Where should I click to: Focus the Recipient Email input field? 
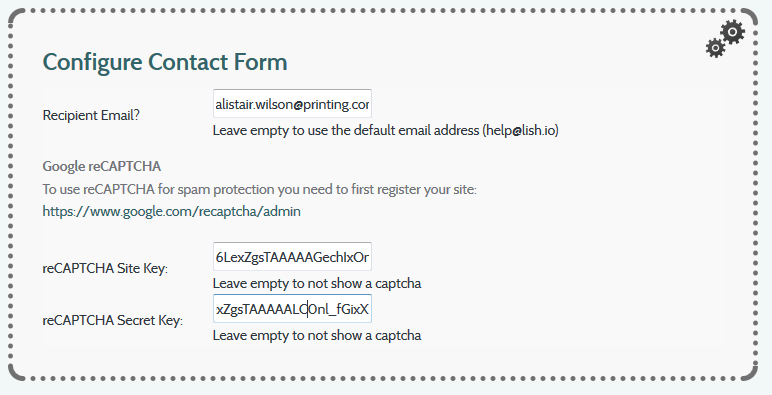pos(292,103)
